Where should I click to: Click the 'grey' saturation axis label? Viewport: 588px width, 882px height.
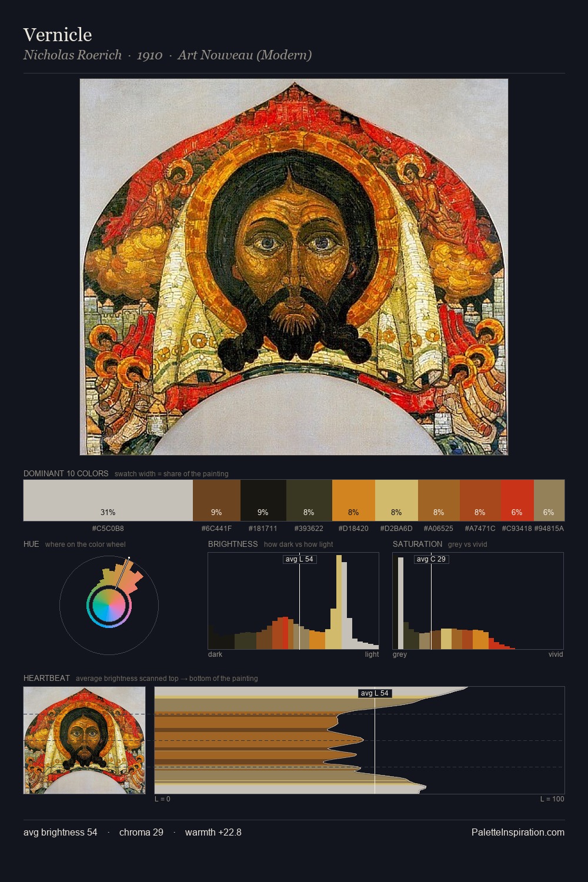(x=400, y=654)
